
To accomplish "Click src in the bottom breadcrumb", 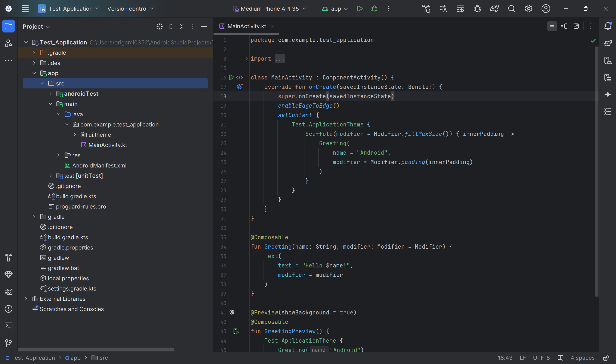I will click(103, 358).
